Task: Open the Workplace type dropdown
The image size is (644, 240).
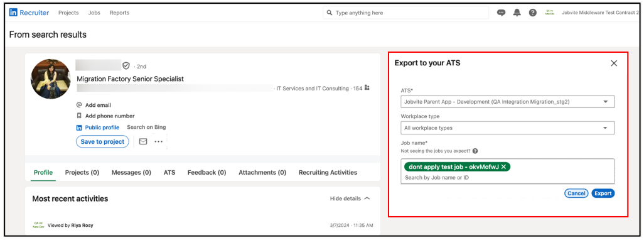Action: coord(508,128)
